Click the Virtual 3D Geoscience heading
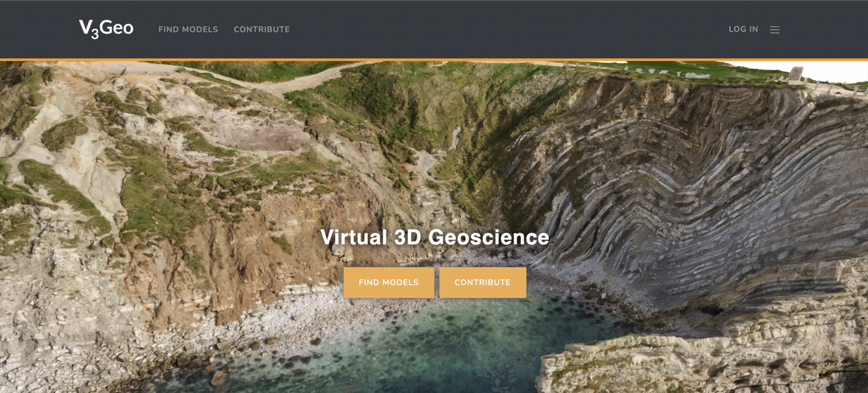Image resolution: width=868 pixels, height=393 pixels. (435, 237)
